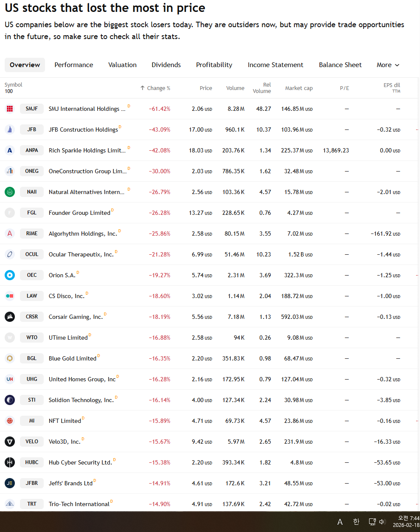Click the MI company logo icon
The image size is (420, 532).
click(10, 421)
